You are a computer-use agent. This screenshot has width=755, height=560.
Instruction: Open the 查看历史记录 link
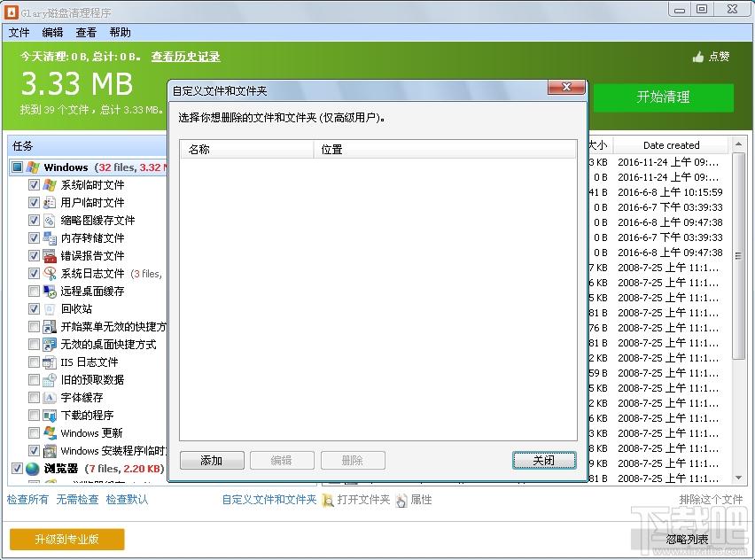185,57
